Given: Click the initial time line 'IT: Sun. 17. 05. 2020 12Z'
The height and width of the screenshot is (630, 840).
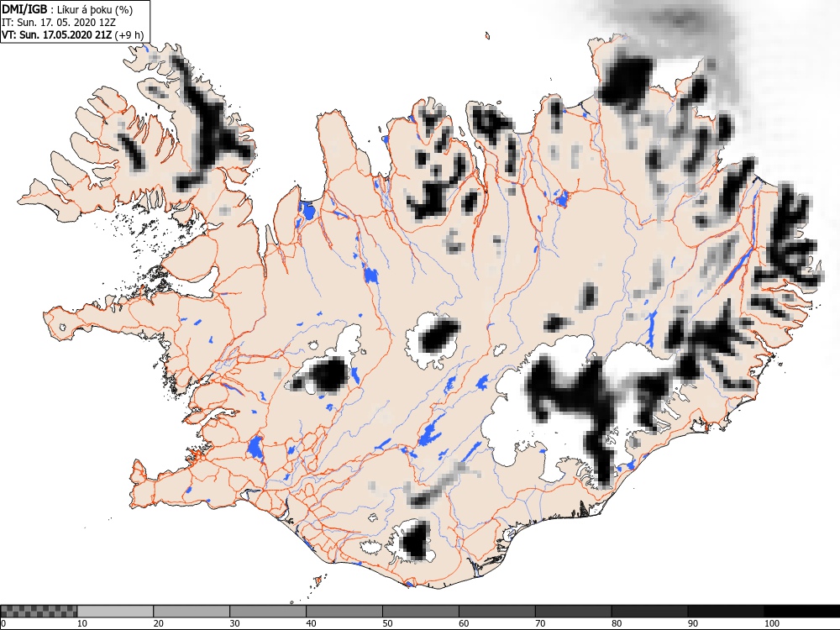Looking at the screenshot, I should 59,23.
